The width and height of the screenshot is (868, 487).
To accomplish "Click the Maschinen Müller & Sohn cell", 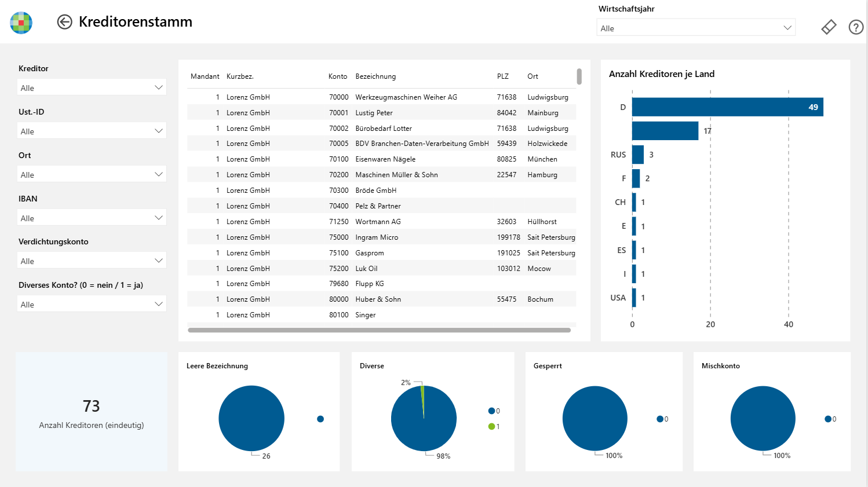I will [396, 175].
